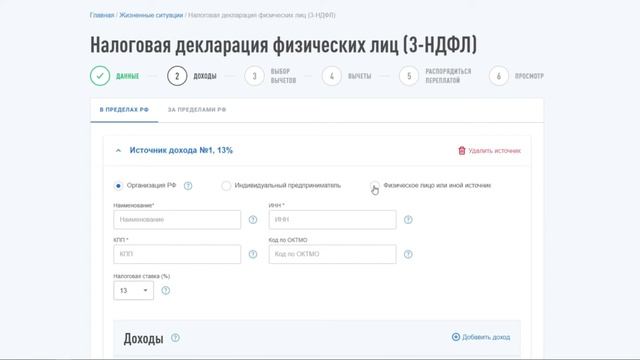Select Индивидуальный предприниматель radio option
Viewport: 640px width, 360px height.
pyautogui.click(x=226, y=186)
